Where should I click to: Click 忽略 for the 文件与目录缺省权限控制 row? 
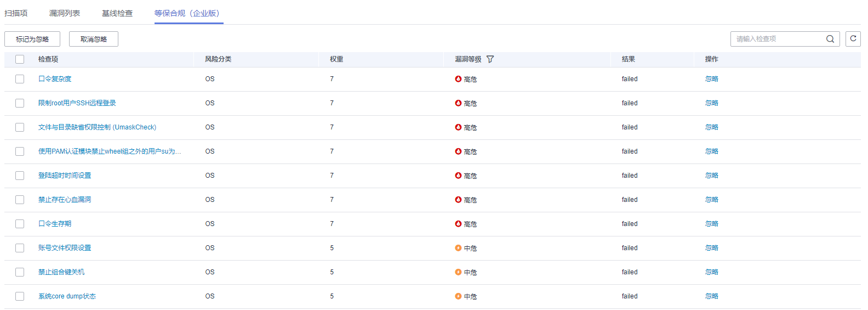[x=711, y=127]
